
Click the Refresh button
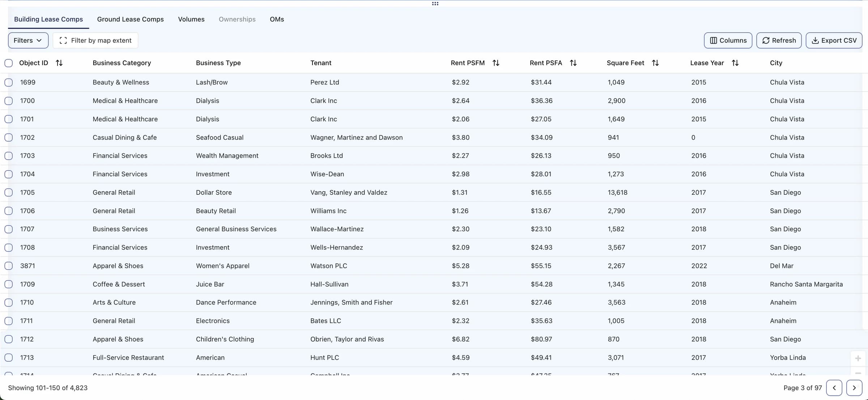779,41
